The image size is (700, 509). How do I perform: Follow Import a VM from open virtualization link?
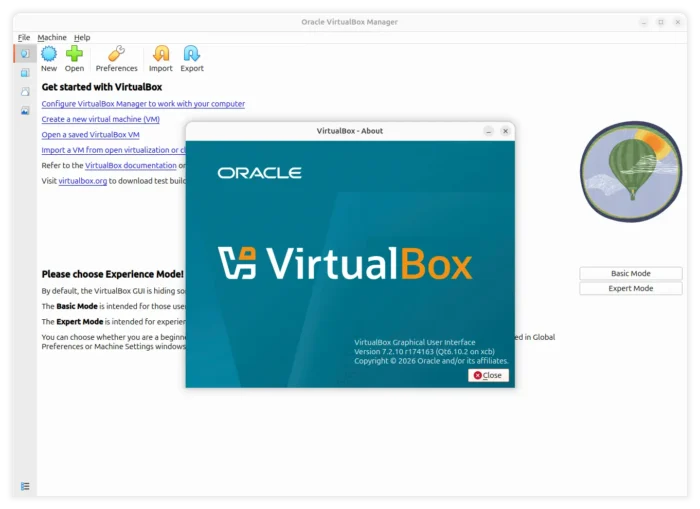tap(113, 150)
